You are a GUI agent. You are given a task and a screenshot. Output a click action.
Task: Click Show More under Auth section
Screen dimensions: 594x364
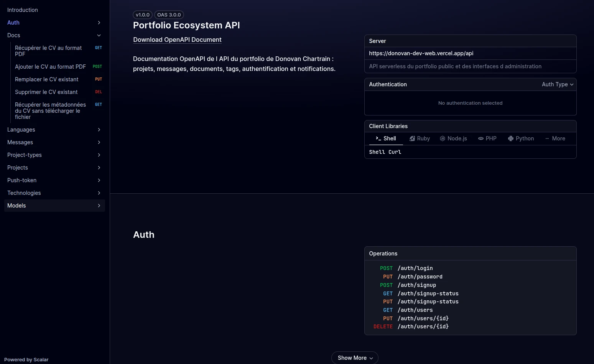point(355,358)
